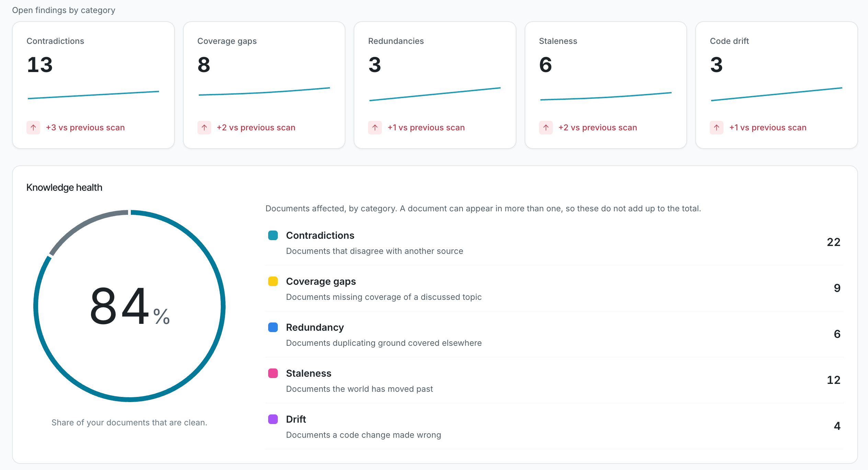Click the Contradictions count 13
The width and height of the screenshot is (868, 470).
tap(40, 64)
